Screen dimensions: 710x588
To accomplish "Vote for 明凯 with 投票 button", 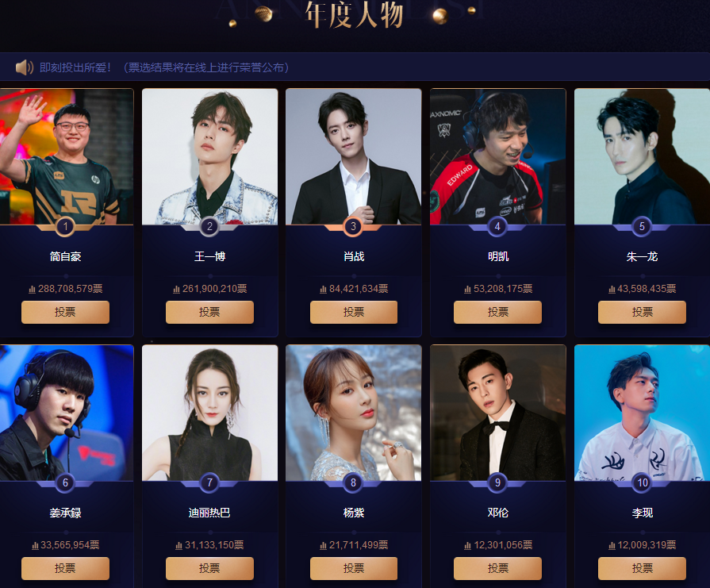I will coord(497,312).
